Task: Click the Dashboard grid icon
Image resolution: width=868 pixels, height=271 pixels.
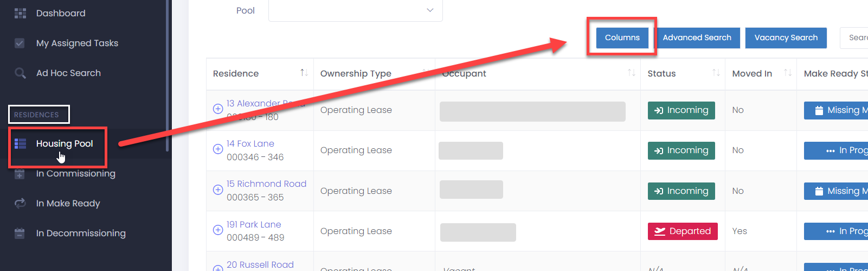Action: pos(20,13)
